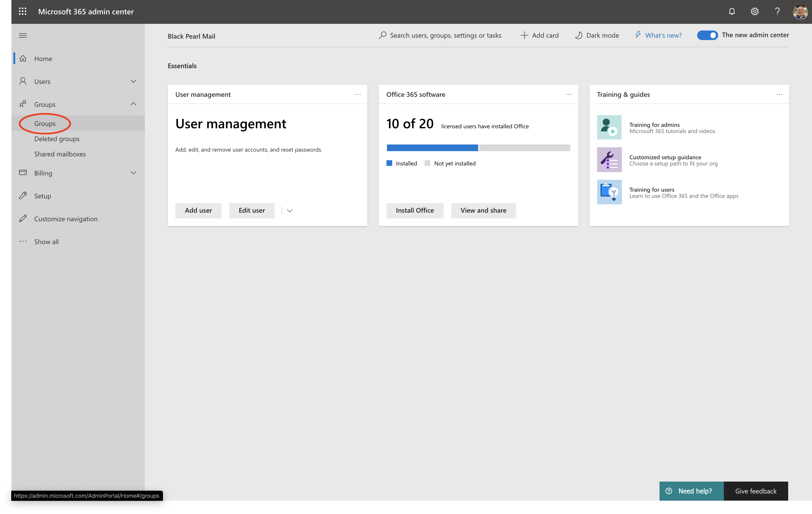Click the help question mark icon
Image resolution: width=812 pixels, height=514 pixels.
coord(777,11)
